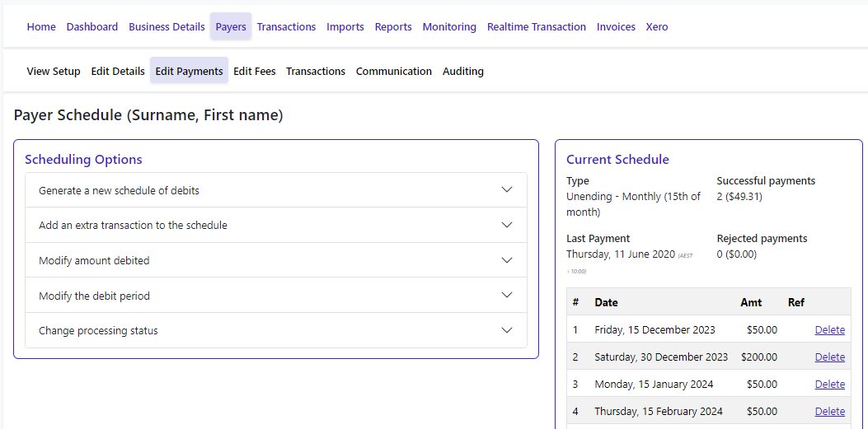
Task: Expand Add an extra transaction section
Action: [275, 225]
